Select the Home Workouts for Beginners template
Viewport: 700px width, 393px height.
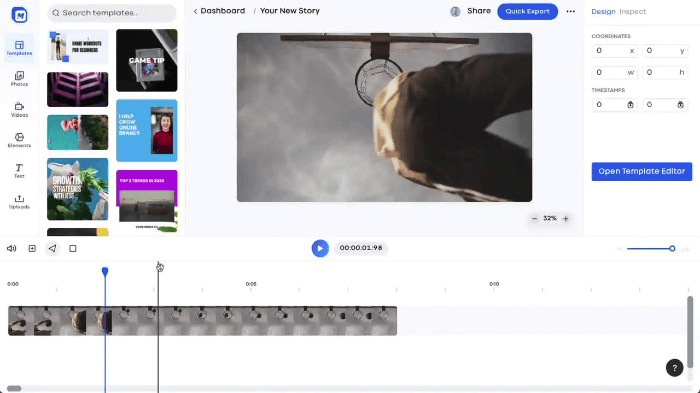pyautogui.click(x=78, y=47)
